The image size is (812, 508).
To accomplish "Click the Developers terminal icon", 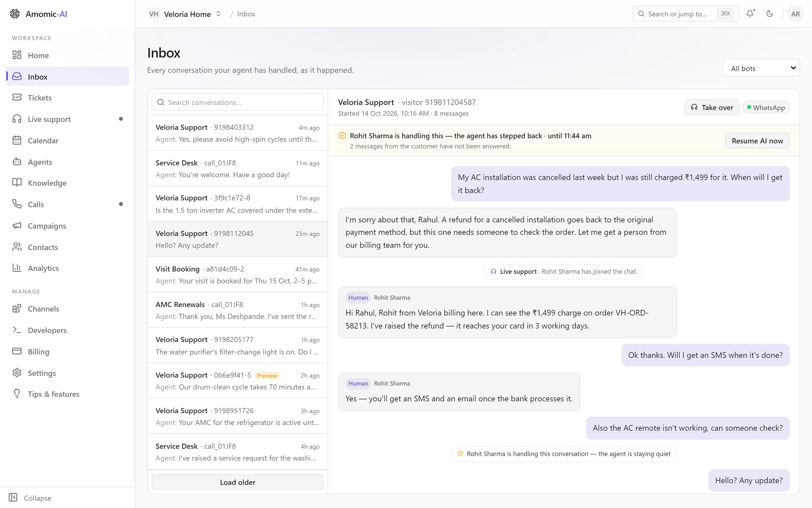I will click(17, 330).
